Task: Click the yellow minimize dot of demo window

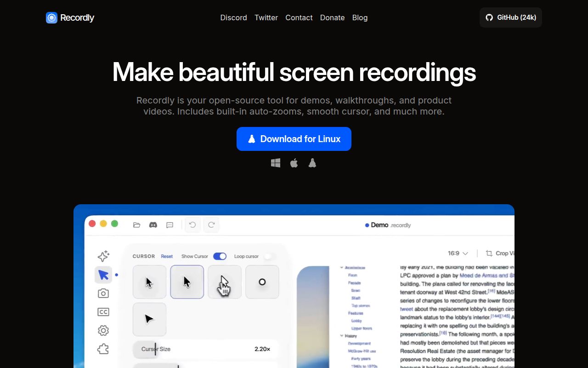Action: click(x=103, y=224)
